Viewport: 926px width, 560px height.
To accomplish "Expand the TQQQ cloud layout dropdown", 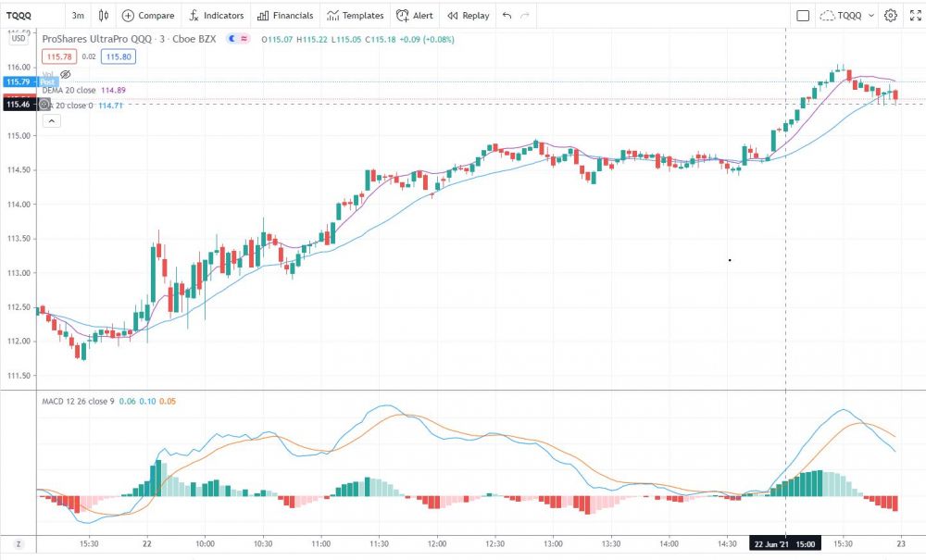I will [x=870, y=16].
